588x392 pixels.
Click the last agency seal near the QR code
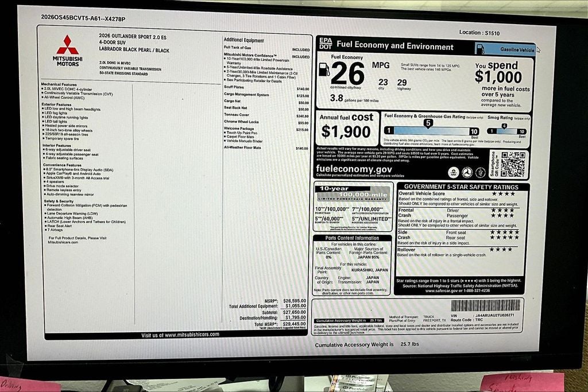(481, 172)
